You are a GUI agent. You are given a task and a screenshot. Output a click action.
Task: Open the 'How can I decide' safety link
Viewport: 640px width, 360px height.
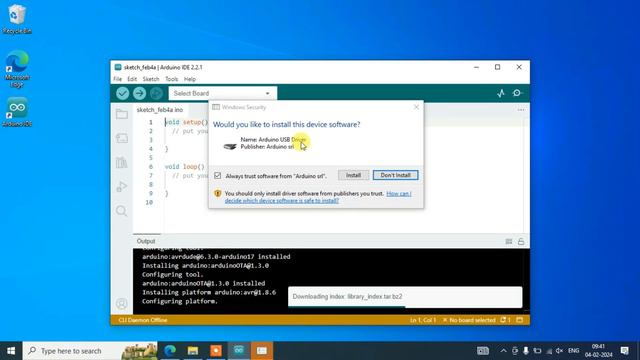[318, 197]
